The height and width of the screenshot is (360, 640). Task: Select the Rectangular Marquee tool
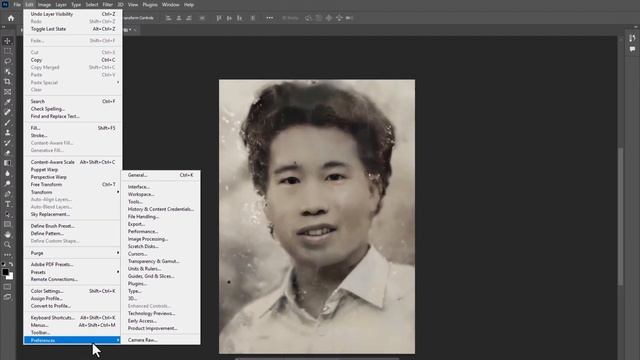[x=7, y=51]
